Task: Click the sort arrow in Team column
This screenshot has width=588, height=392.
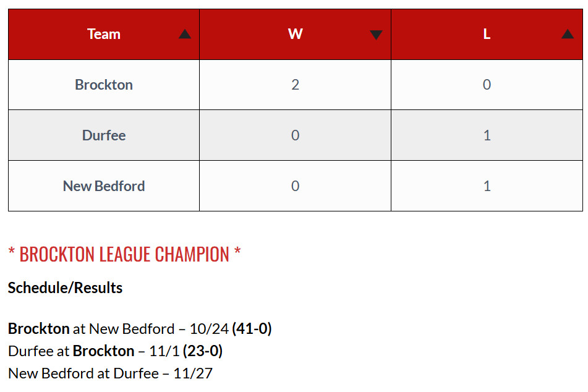Action: click(x=184, y=35)
